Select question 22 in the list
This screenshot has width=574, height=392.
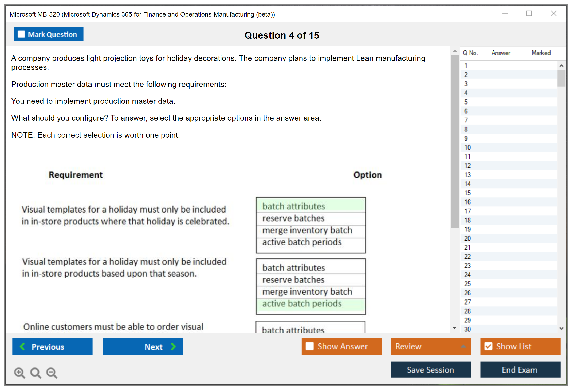tap(467, 257)
